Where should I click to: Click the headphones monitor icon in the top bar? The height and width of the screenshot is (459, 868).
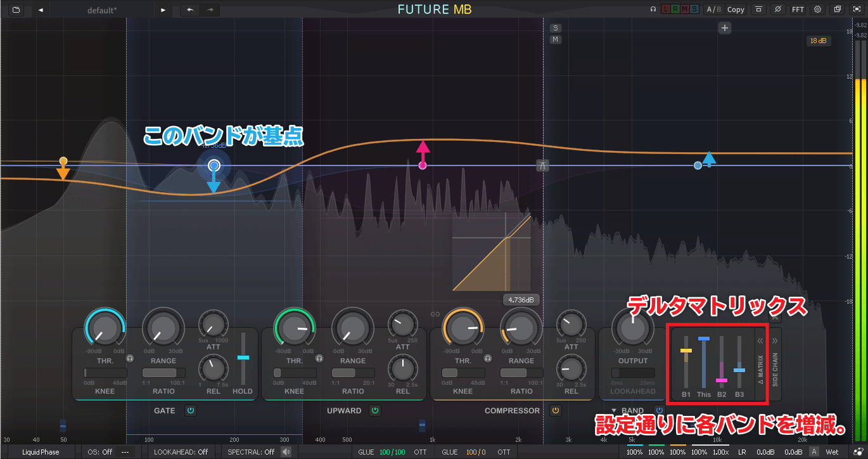pyautogui.click(x=653, y=10)
